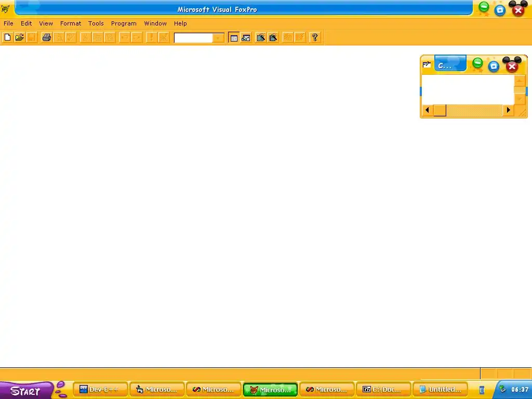Click the AutoForm Wizard toolbar icon
The width and height of the screenshot is (532, 399).
pyautogui.click(x=288, y=37)
